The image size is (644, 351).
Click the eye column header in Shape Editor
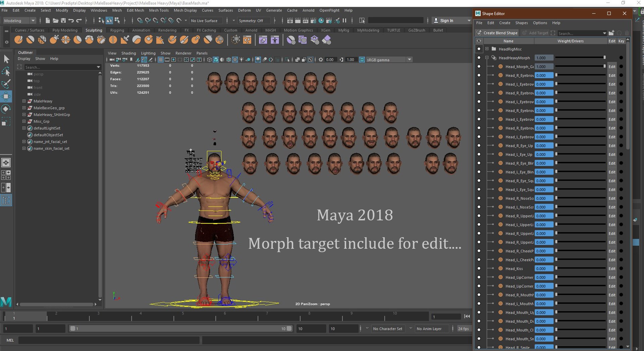(x=479, y=41)
